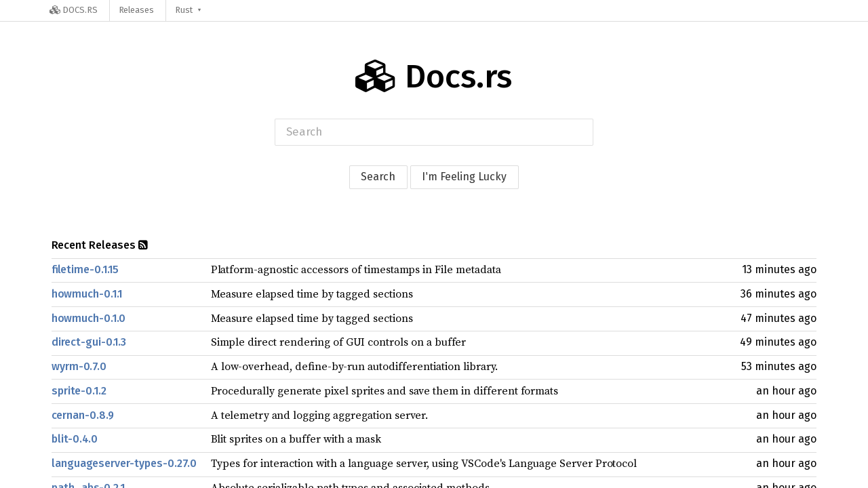This screenshot has width=868, height=488.
Task: Click the Docs.rs title text
Action: (458, 77)
